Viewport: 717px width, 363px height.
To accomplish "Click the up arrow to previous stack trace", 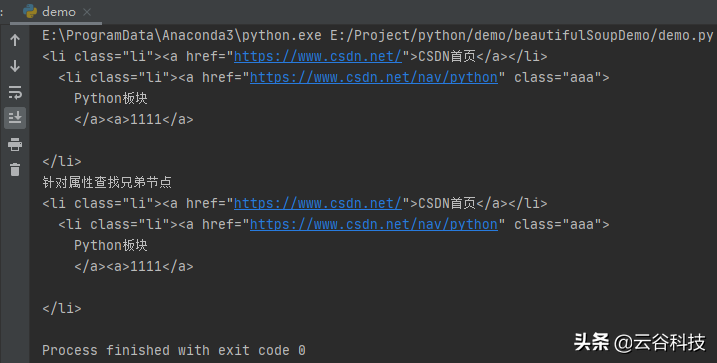I will point(15,40).
